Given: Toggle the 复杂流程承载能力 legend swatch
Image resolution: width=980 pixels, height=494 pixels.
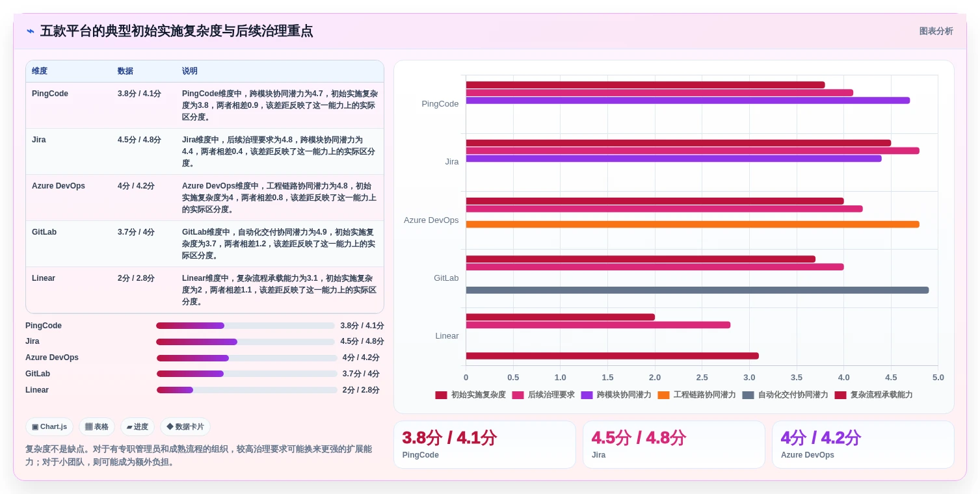Looking at the screenshot, I should (840, 395).
